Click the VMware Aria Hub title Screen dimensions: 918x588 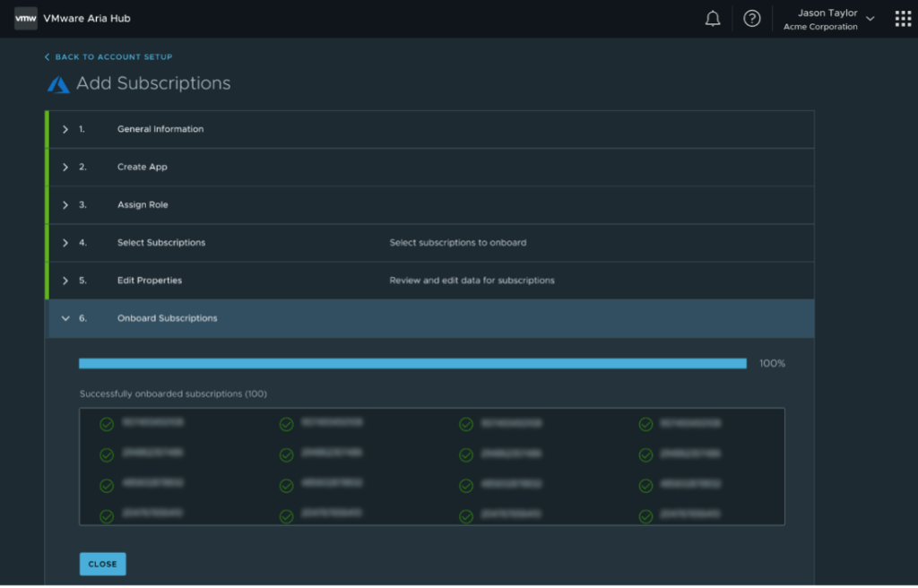[x=87, y=19]
